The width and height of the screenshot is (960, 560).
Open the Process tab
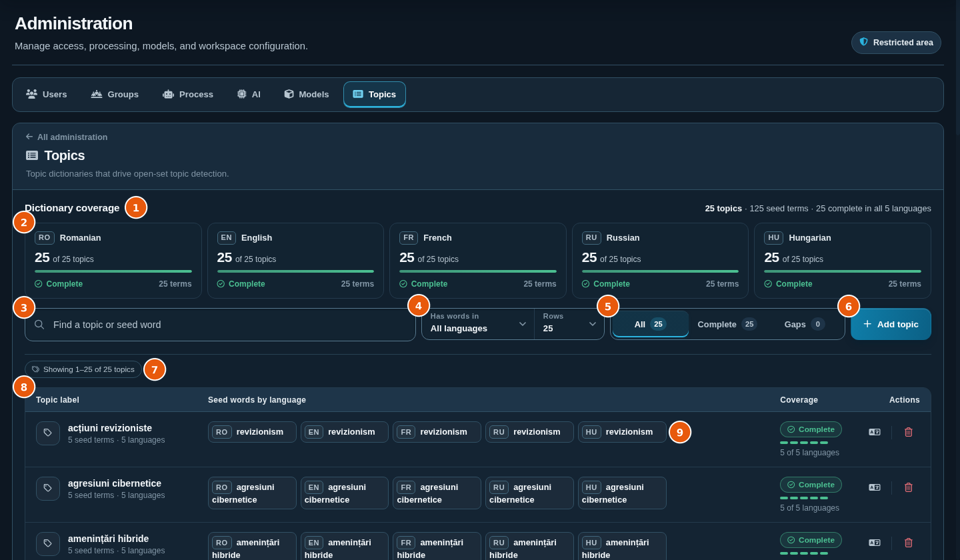(x=188, y=94)
